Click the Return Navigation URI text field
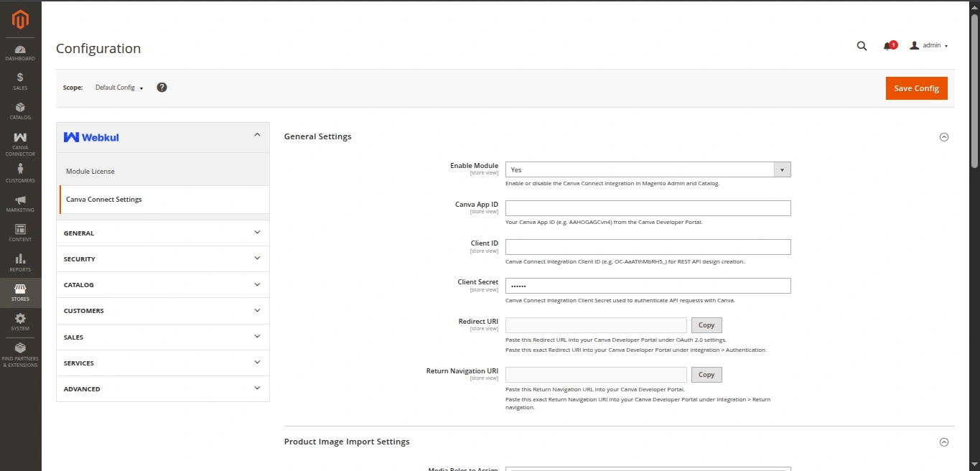 coord(596,375)
